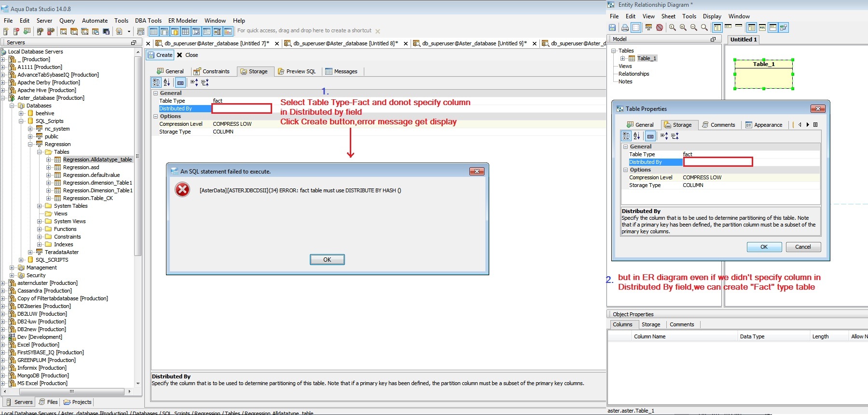Collapse the Aster_database server node
Image resolution: width=868 pixels, height=415 pixels.
[3, 98]
